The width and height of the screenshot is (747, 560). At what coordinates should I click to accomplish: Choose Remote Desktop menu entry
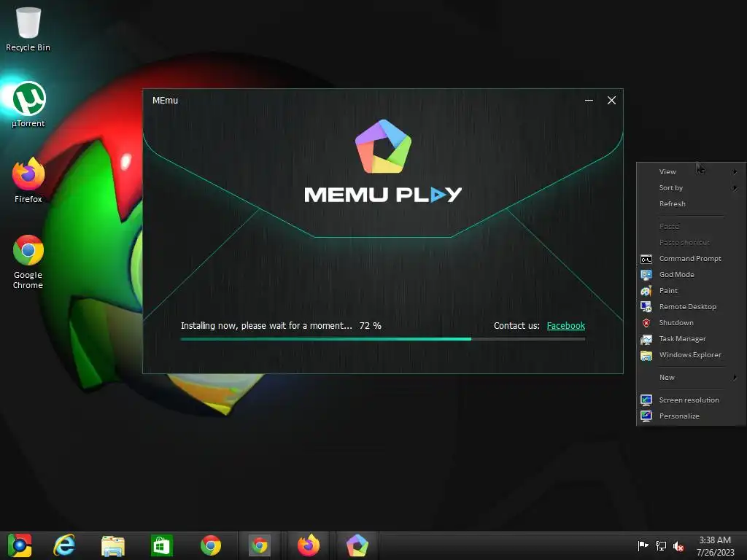(692, 307)
